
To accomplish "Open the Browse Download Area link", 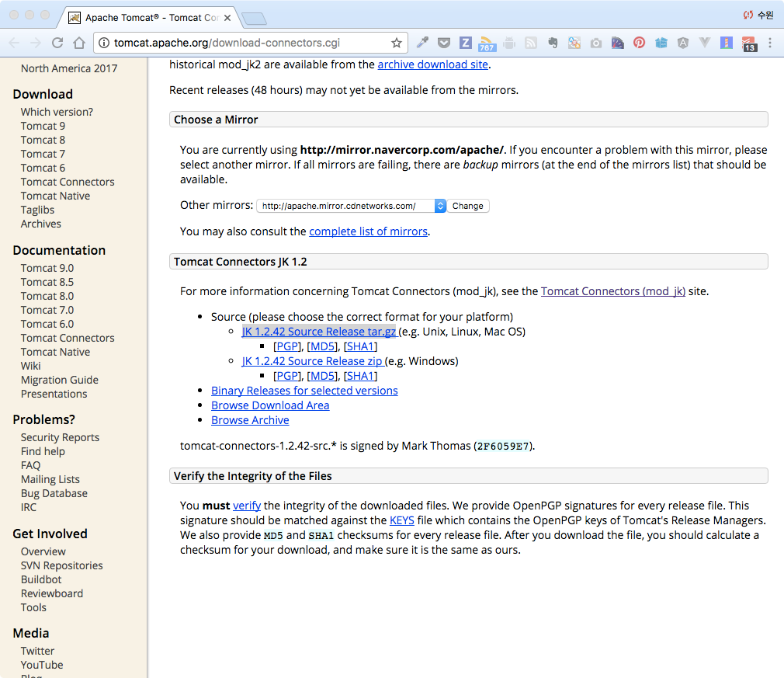I will (270, 405).
